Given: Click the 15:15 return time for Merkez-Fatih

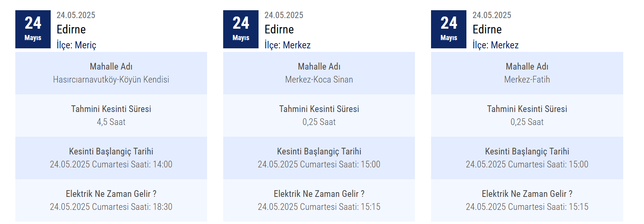Looking at the screenshot, I should [x=527, y=207].
